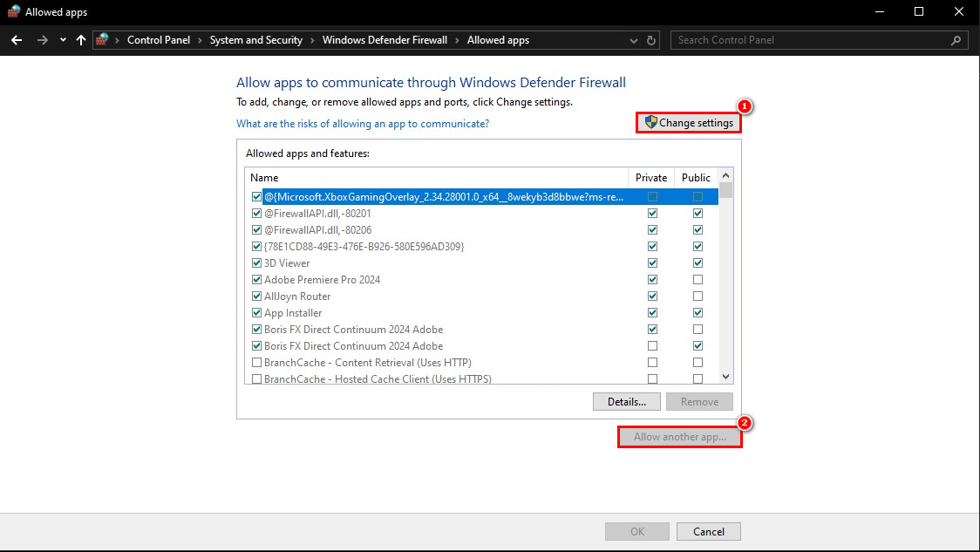The height and width of the screenshot is (552, 980).
Task: Open the recent locations dropdown arrow
Action: (x=63, y=40)
